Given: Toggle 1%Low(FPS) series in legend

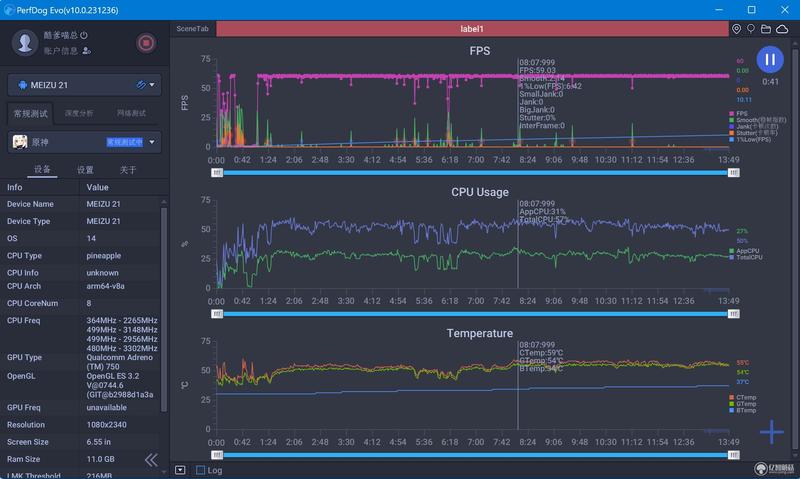Looking at the screenshot, I should (750, 139).
